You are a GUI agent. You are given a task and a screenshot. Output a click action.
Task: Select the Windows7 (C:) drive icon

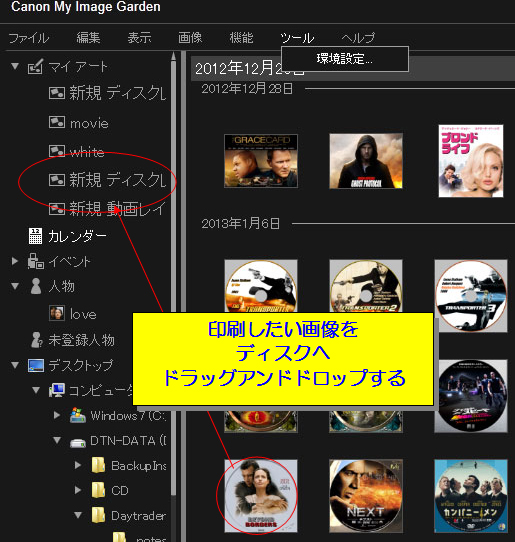[x=78, y=415]
